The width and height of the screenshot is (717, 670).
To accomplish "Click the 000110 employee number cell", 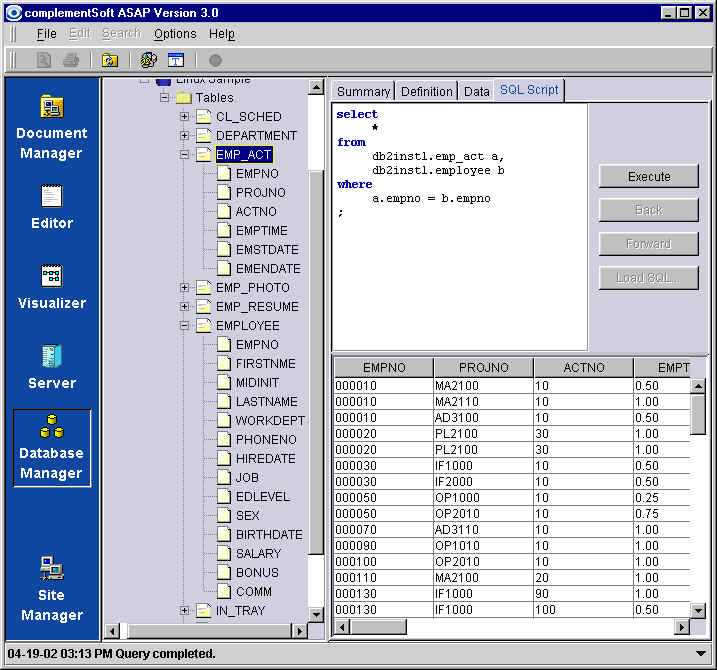I will pos(384,578).
